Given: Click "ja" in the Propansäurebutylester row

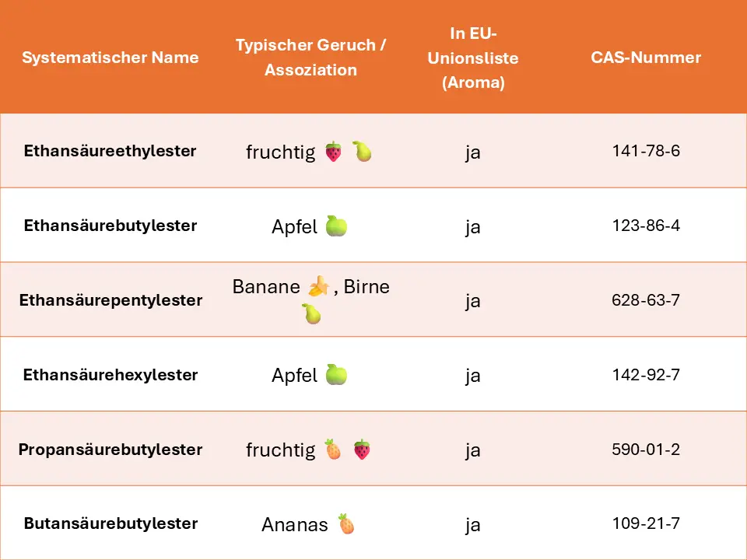Looking at the screenshot, I should click(x=473, y=450).
